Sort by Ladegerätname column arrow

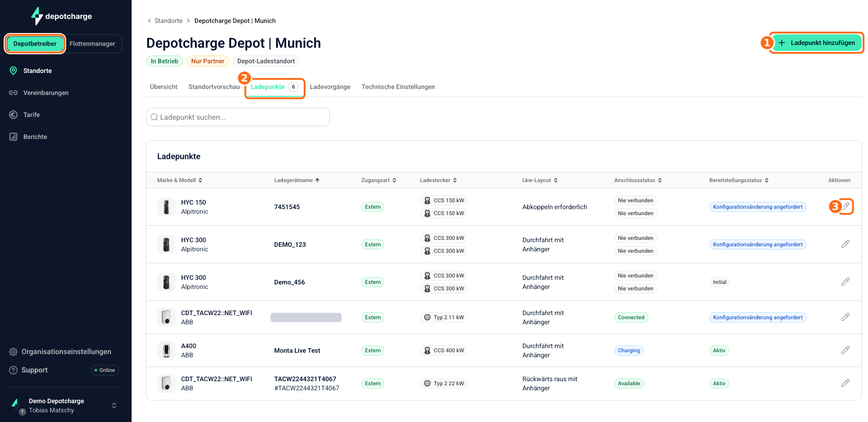(x=317, y=180)
